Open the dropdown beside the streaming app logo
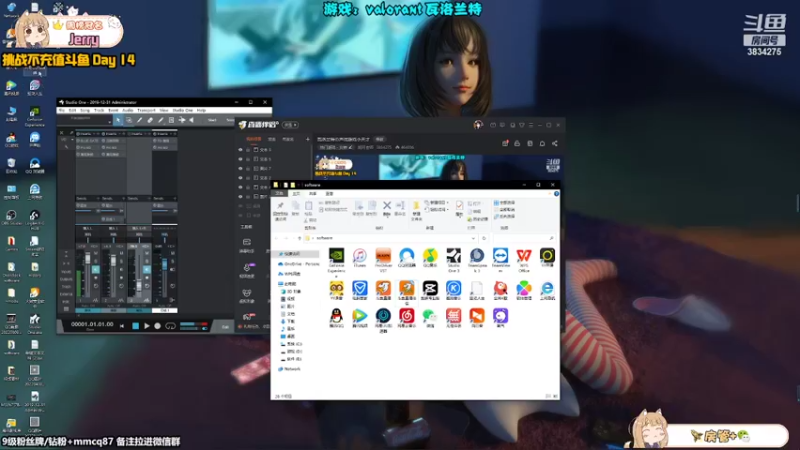The image size is (800, 450). click(291, 125)
